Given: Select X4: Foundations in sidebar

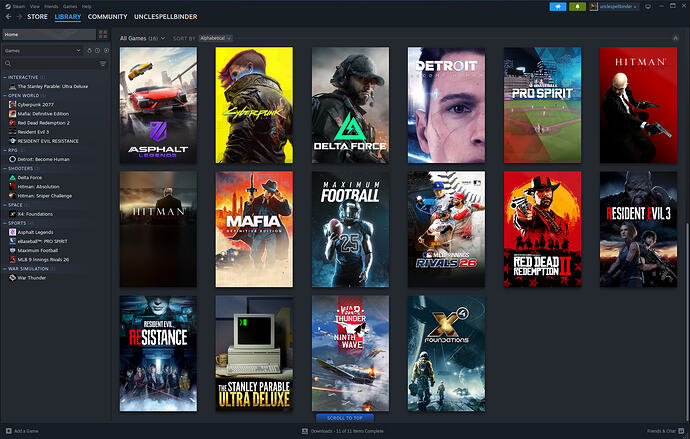Looking at the screenshot, I should click(x=31, y=214).
